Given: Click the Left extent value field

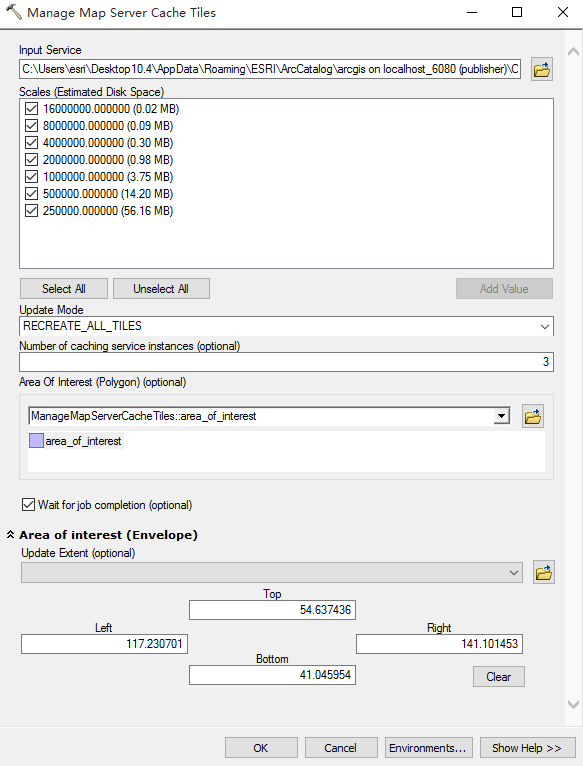Looking at the screenshot, I should tap(104, 644).
